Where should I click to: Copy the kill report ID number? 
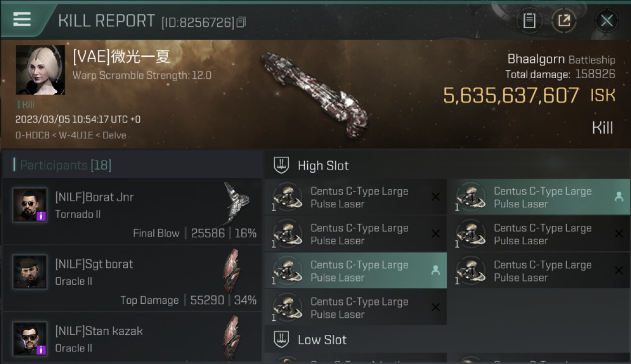(x=242, y=22)
